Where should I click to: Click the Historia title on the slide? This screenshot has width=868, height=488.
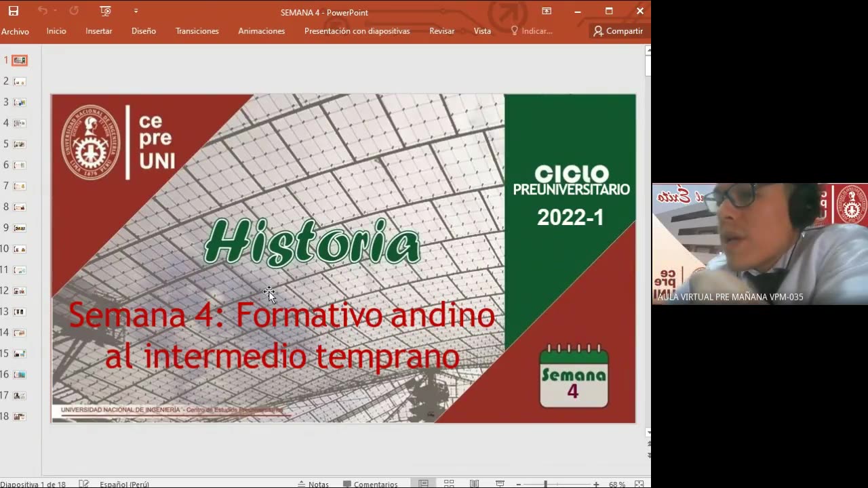[312, 242]
